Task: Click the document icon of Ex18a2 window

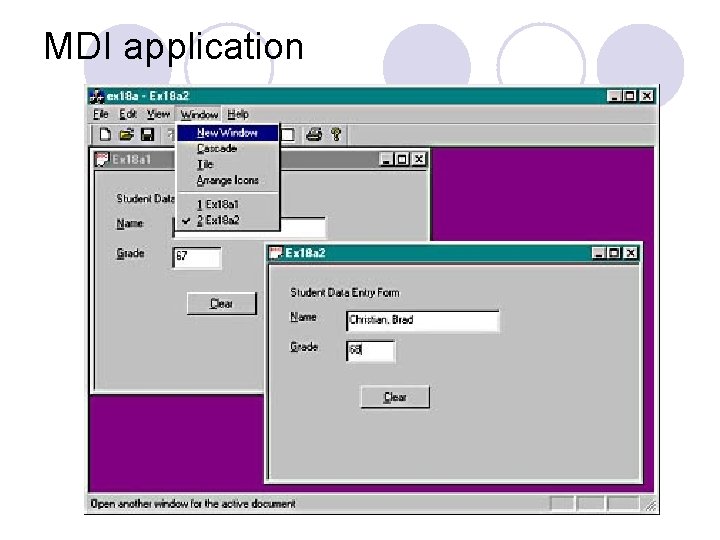Action: pos(276,253)
